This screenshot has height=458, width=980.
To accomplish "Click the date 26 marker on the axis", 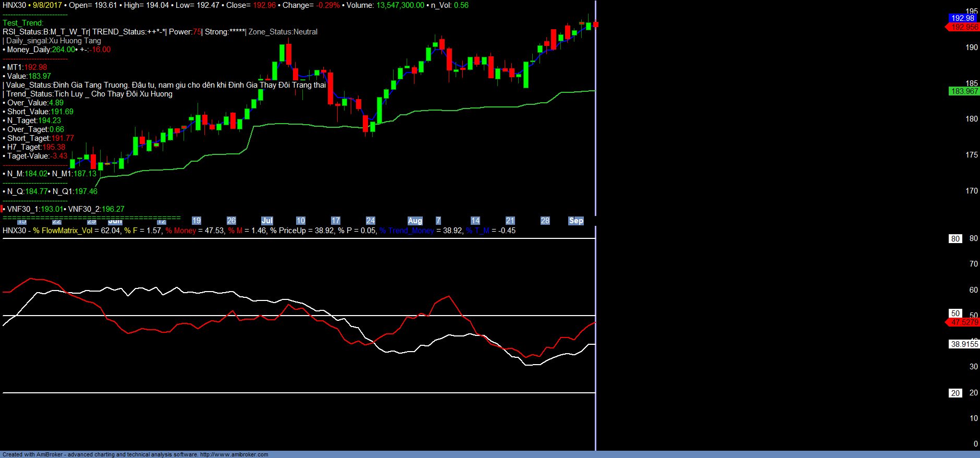I will click(231, 221).
